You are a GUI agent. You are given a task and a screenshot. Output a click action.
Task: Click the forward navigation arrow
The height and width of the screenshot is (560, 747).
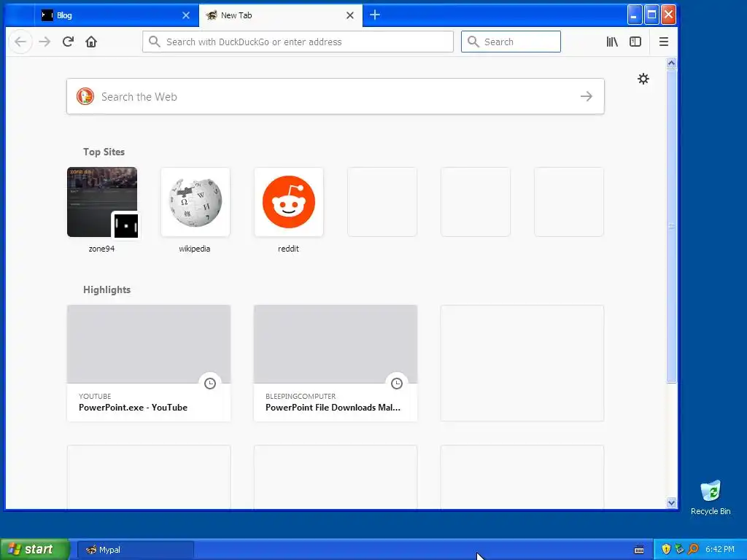point(44,42)
